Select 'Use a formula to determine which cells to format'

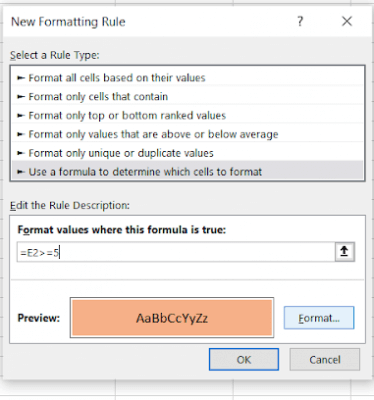187,172
